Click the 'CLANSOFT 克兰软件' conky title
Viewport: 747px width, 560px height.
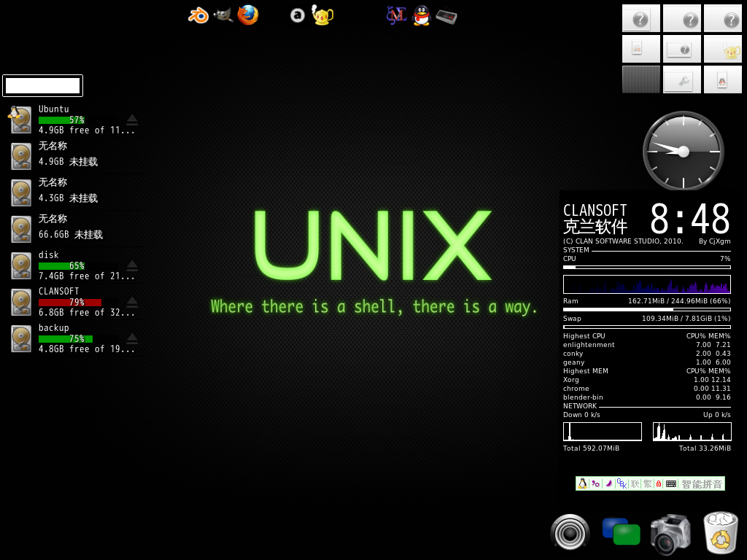(x=595, y=219)
